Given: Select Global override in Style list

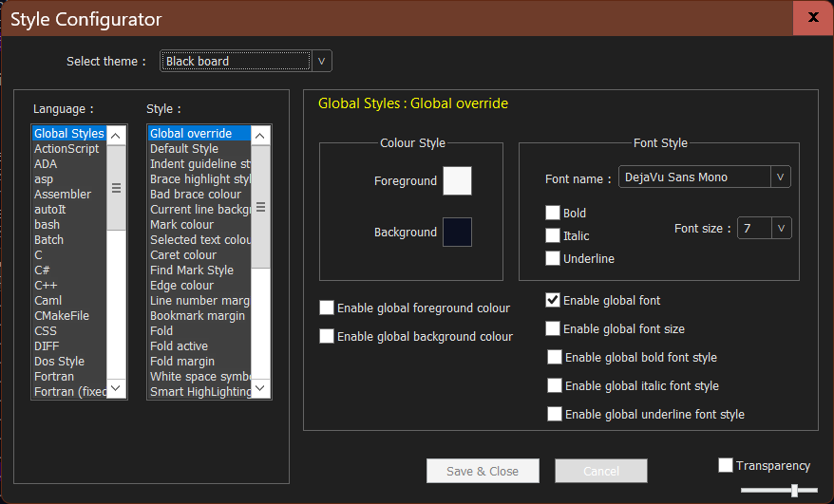Looking at the screenshot, I should (199, 134).
